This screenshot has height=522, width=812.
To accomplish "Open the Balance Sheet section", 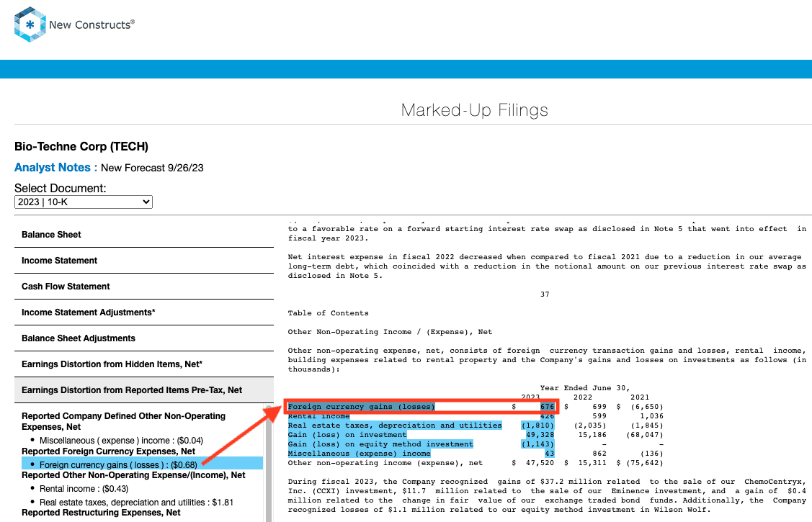I will tap(144, 234).
